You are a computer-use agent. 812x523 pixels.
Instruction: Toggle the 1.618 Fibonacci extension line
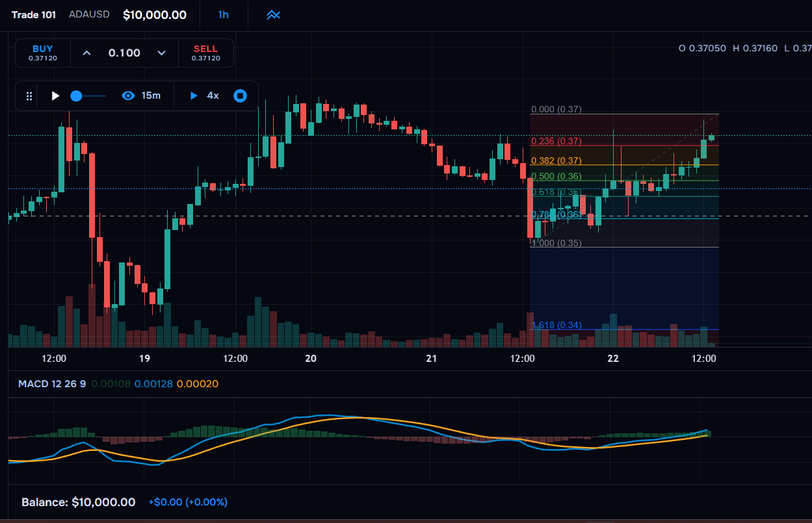pyautogui.click(x=556, y=325)
